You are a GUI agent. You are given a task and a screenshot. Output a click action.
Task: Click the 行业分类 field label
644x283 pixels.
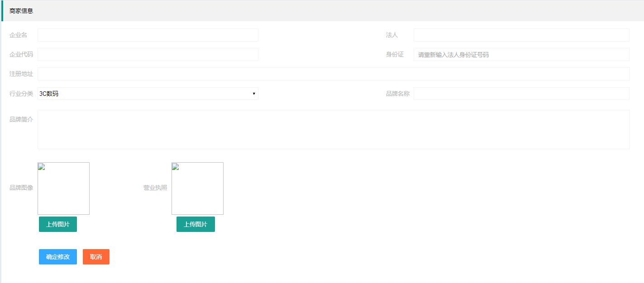point(21,94)
